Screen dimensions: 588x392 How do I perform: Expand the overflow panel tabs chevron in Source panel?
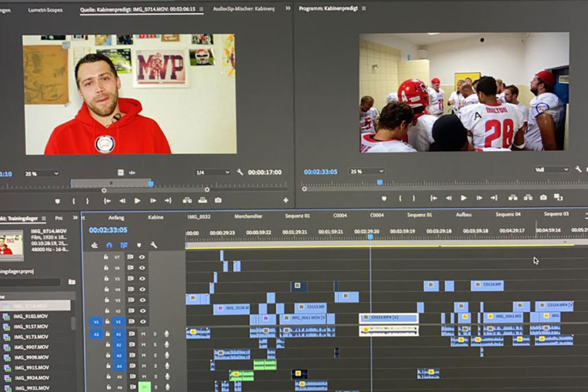pyautogui.click(x=288, y=8)
